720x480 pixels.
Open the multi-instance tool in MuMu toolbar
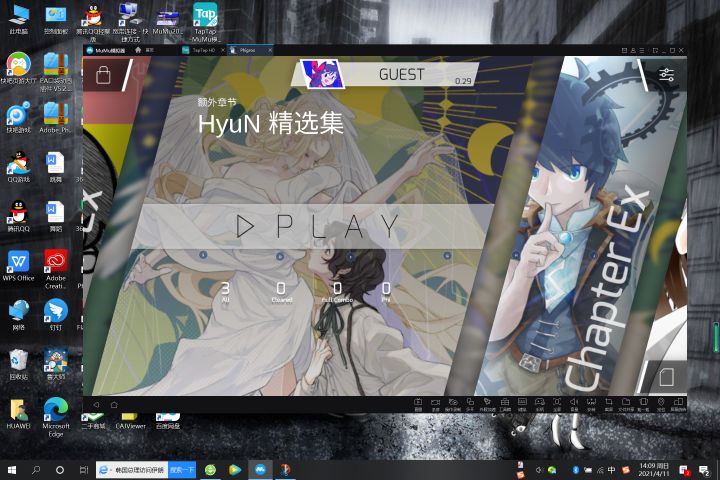470,404
